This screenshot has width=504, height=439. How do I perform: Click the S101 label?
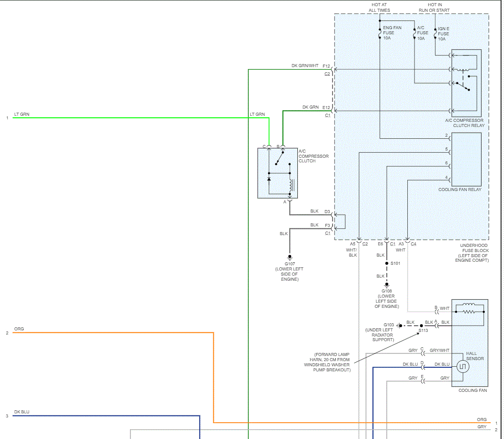coord(396,263)
